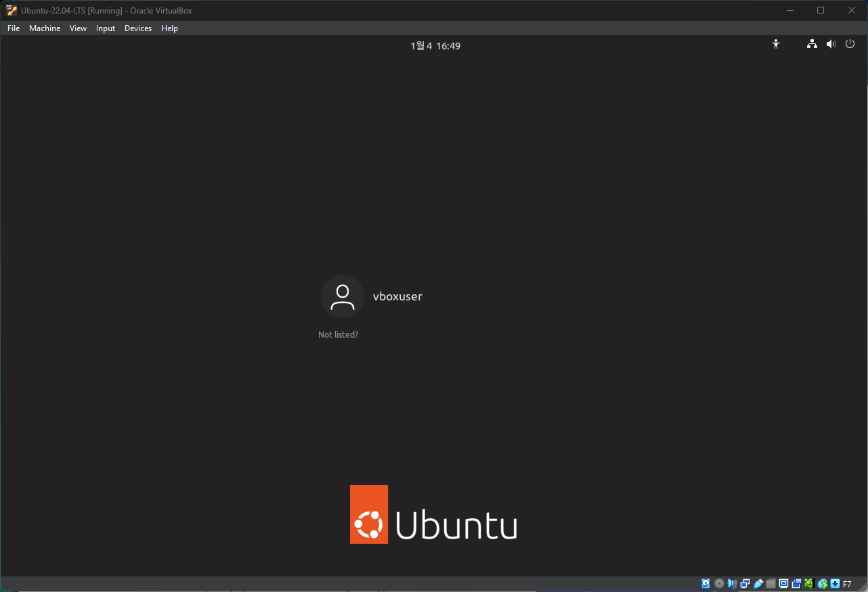
Task: Open the Input menu
Action: pyautogui.click(x=106, y=28)
